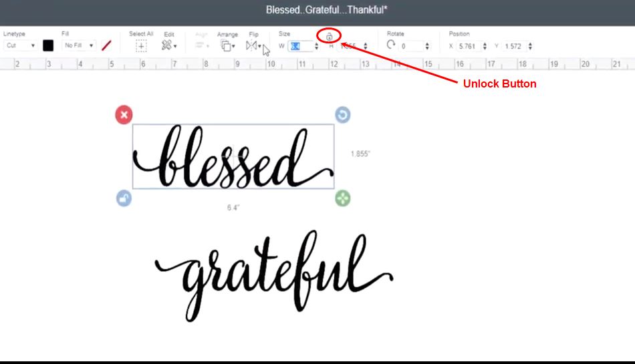Click the red delete handle on blessed

click(124, 115)
